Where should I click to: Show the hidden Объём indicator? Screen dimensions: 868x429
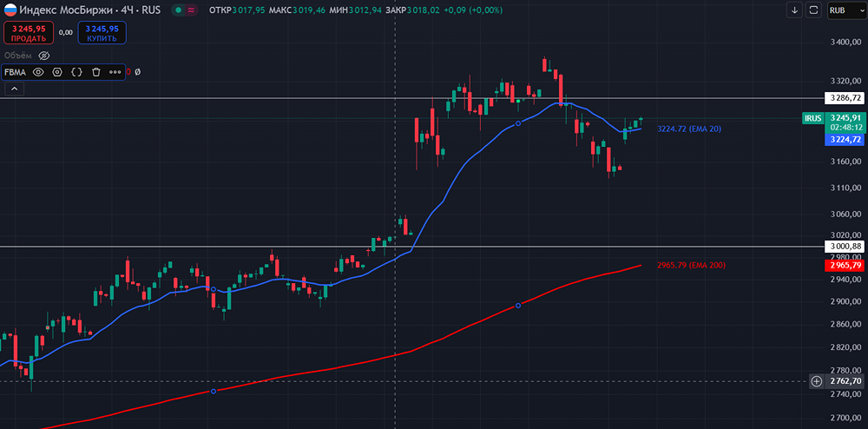(44, 56)
